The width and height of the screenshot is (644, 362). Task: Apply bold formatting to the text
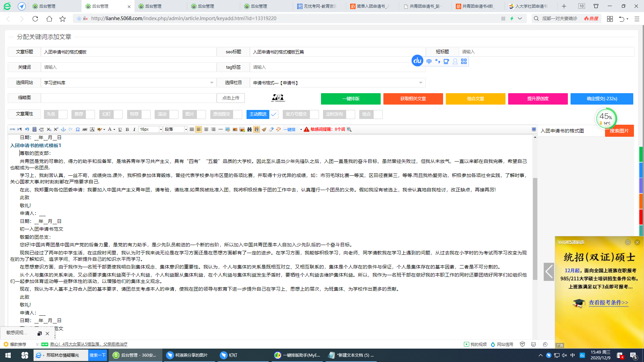click(127, 129)
